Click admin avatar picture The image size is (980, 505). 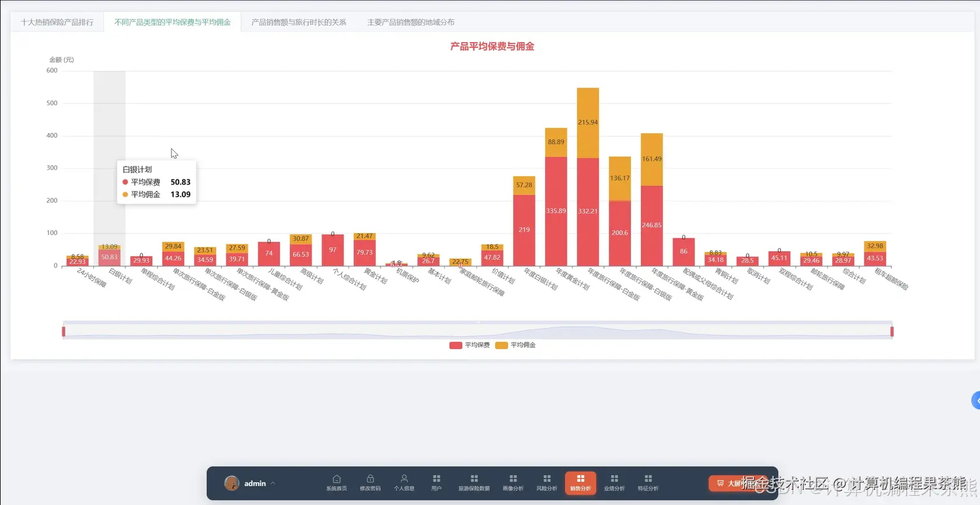pos(232,483)
